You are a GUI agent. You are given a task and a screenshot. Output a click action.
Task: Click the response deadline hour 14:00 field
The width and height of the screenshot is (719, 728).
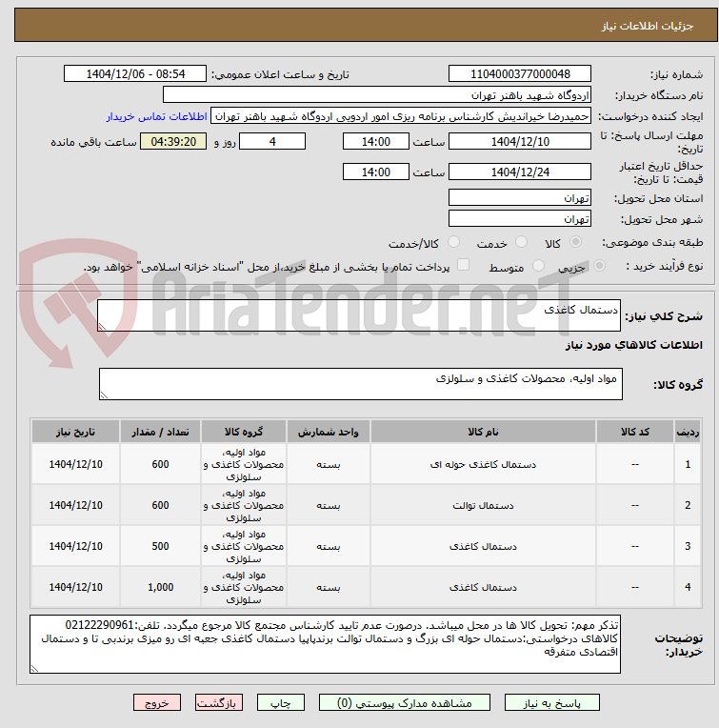tap(376, 142)
